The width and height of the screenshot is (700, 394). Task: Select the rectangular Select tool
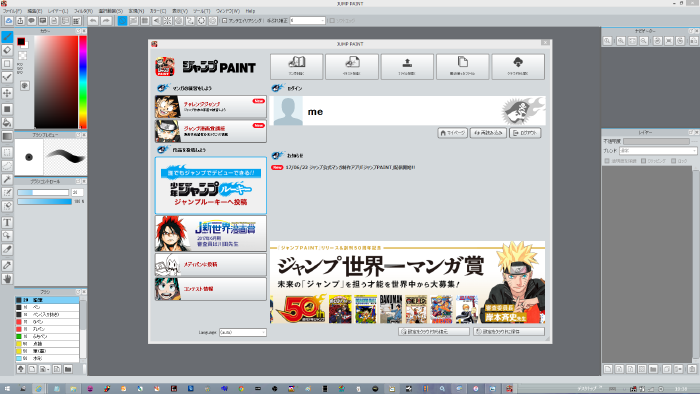pos(7,152)
